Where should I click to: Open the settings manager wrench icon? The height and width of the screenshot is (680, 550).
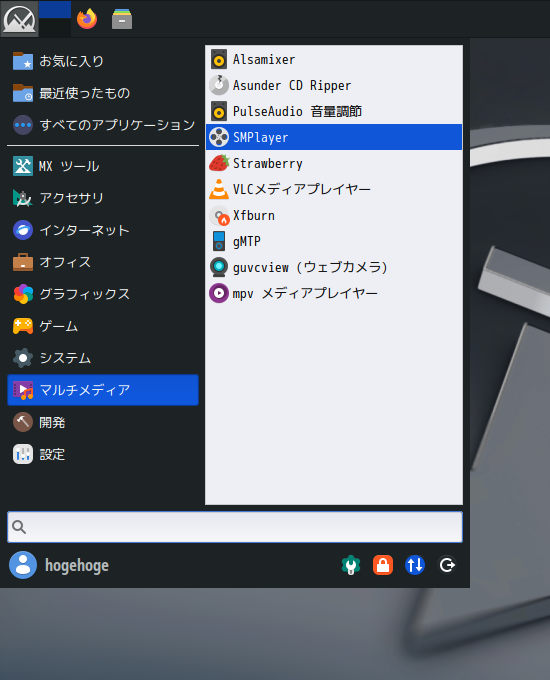[x=351, y=565]
